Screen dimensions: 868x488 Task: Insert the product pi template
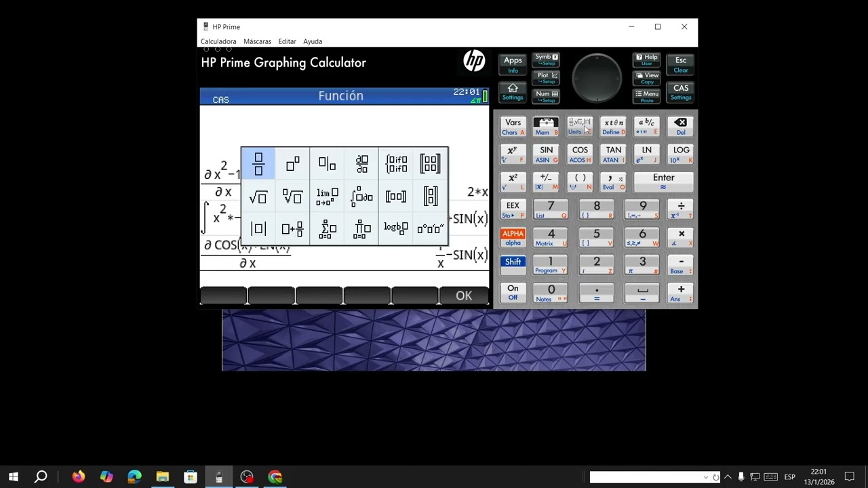point(361,228)
